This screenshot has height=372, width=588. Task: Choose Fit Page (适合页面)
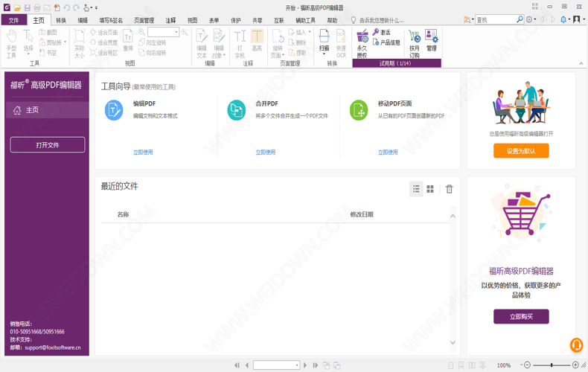tap(104, 32)
